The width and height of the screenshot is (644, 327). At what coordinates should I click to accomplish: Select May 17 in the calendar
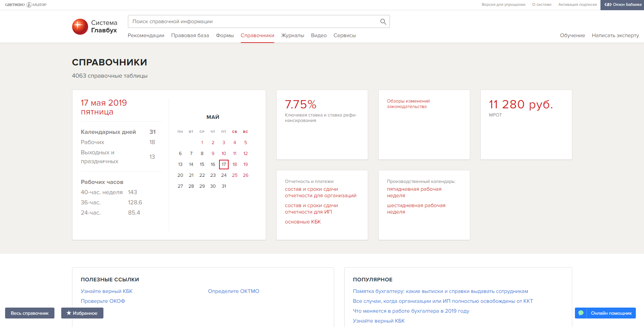tap(224, 165)
